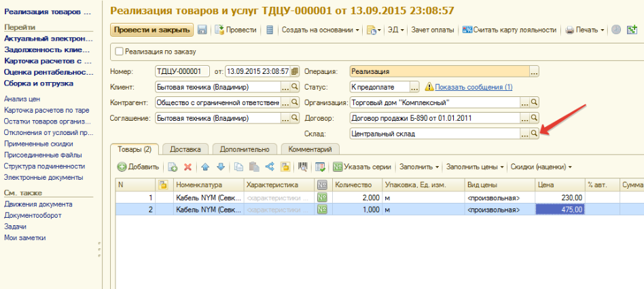Switch to the Доставка tab

point(185,149)
